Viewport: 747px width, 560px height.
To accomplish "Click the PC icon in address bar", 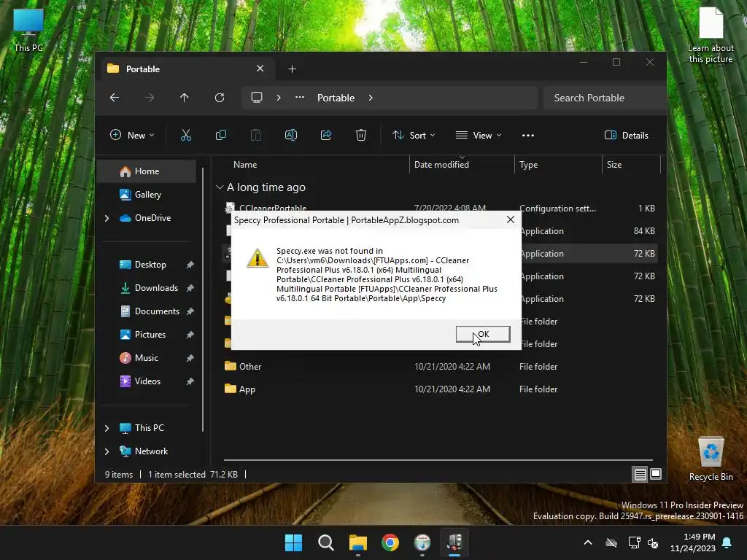I will point(257,98).
